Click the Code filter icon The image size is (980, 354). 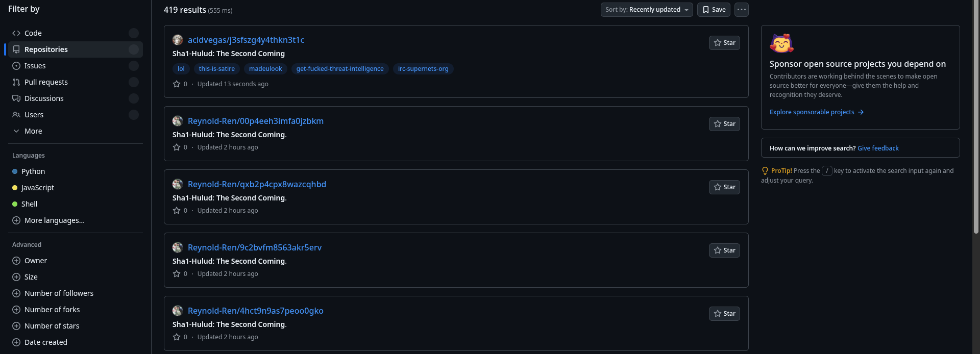coord(16,33)
